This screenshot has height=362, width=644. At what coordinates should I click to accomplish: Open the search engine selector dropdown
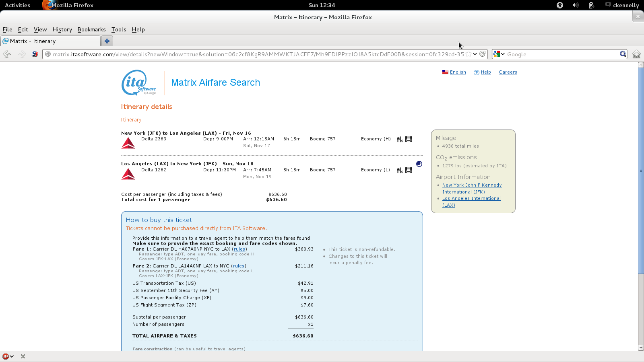tap(499, 54)
